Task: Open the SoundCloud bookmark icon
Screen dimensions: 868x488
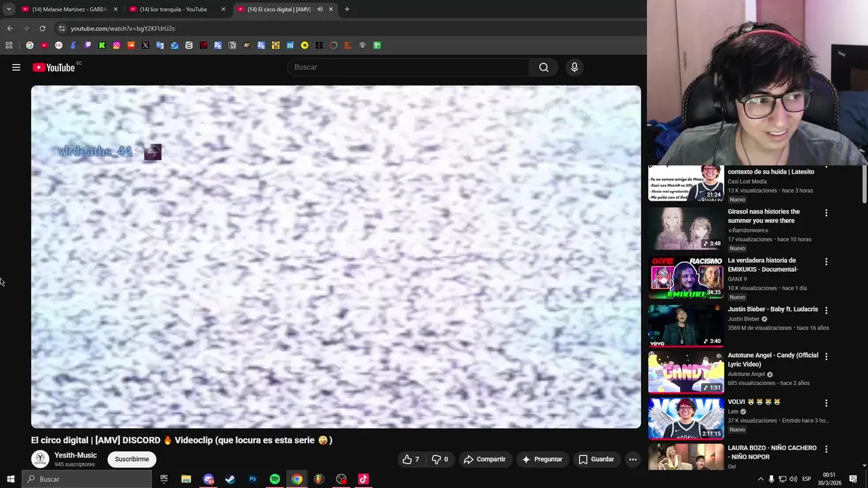Action: coord(131,45)
